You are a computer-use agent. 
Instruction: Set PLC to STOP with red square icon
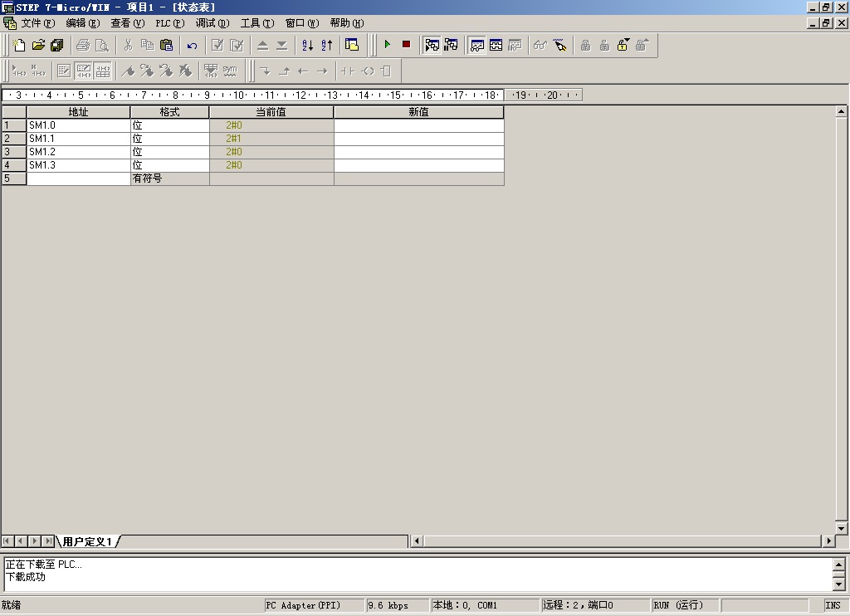406,45
